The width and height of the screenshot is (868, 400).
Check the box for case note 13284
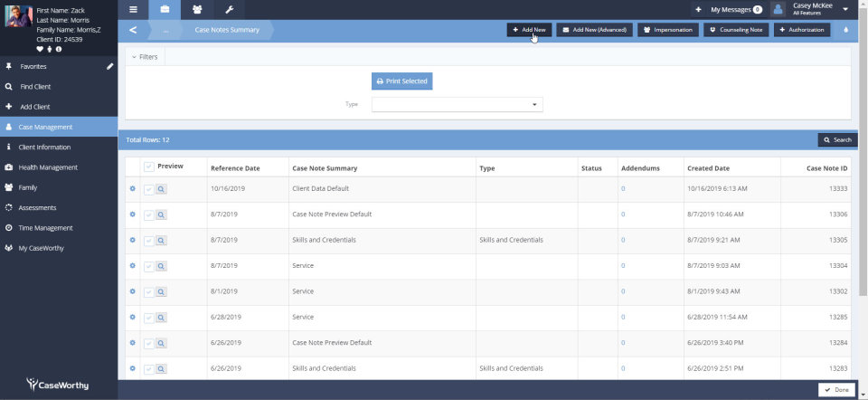click(x=149, y=344)
